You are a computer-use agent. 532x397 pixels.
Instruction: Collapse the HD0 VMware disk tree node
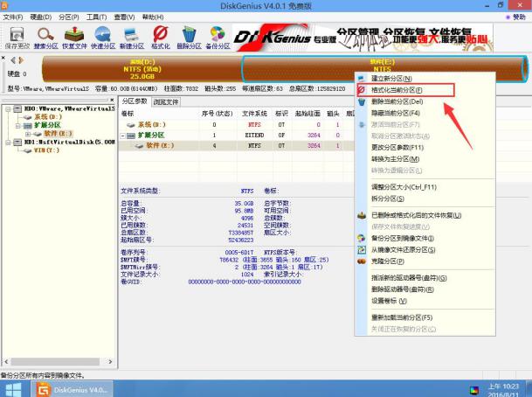8,109
